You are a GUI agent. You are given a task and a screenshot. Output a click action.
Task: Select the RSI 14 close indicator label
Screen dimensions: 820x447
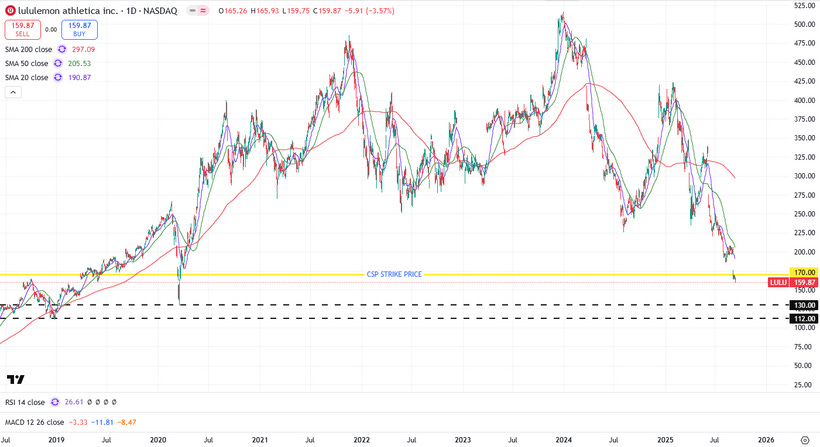[25, 402]
